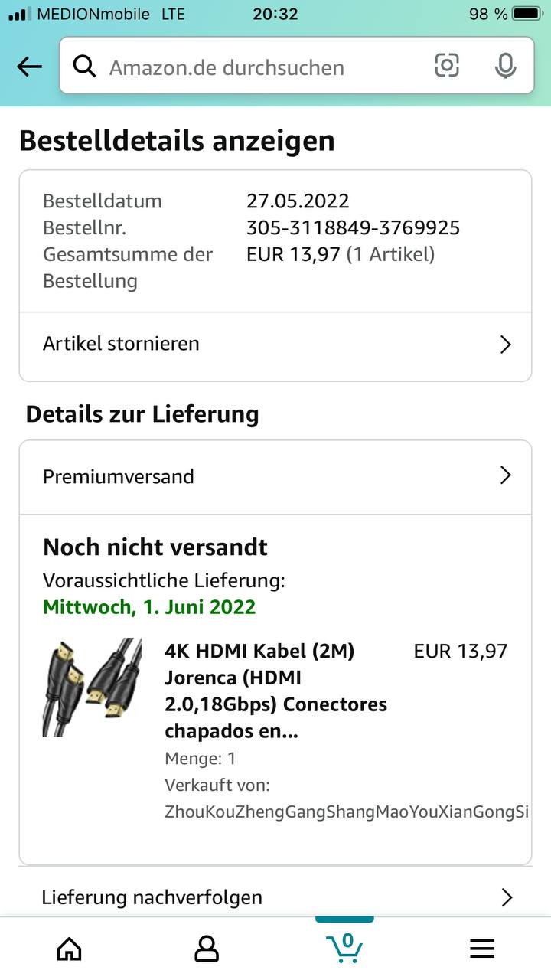The image size is (551, 980).
Task: Open the Home tab icon
Action: click(69, 949)
